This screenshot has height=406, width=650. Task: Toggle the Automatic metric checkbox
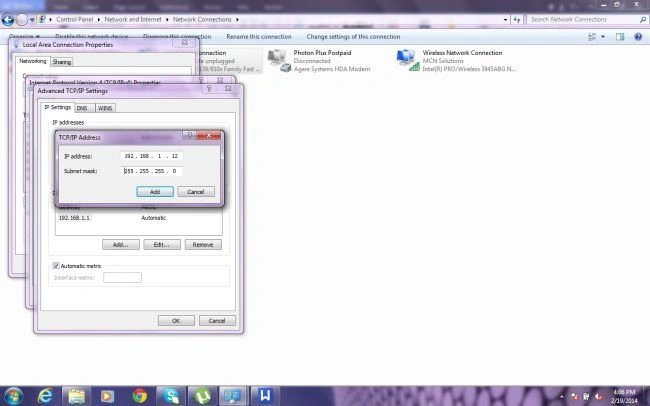coord(56,266)
